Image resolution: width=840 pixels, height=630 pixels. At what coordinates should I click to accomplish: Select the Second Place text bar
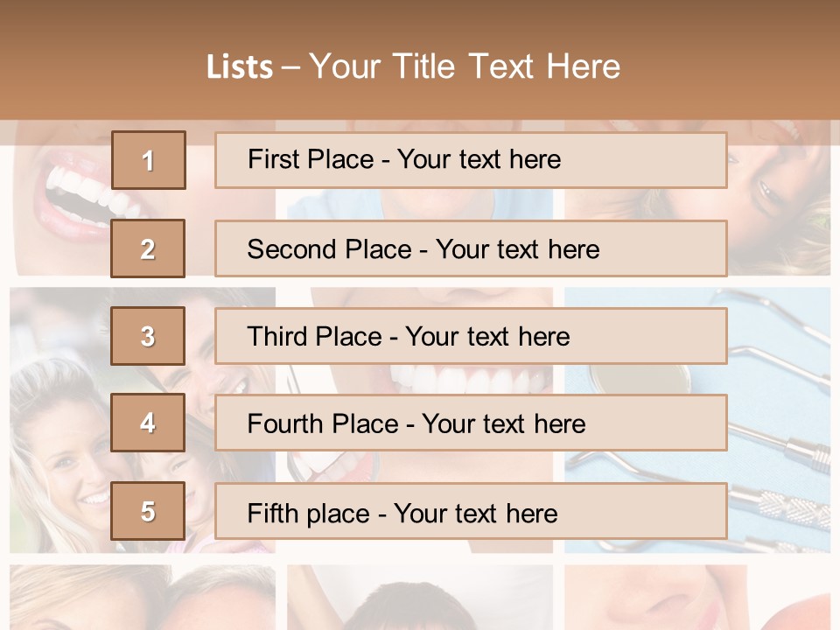(x=471, y=248)
